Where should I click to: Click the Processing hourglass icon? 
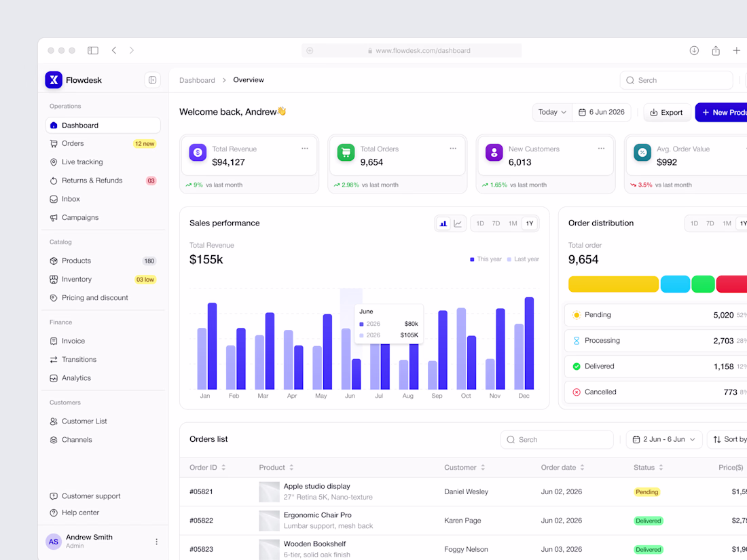tap(577, 341)
